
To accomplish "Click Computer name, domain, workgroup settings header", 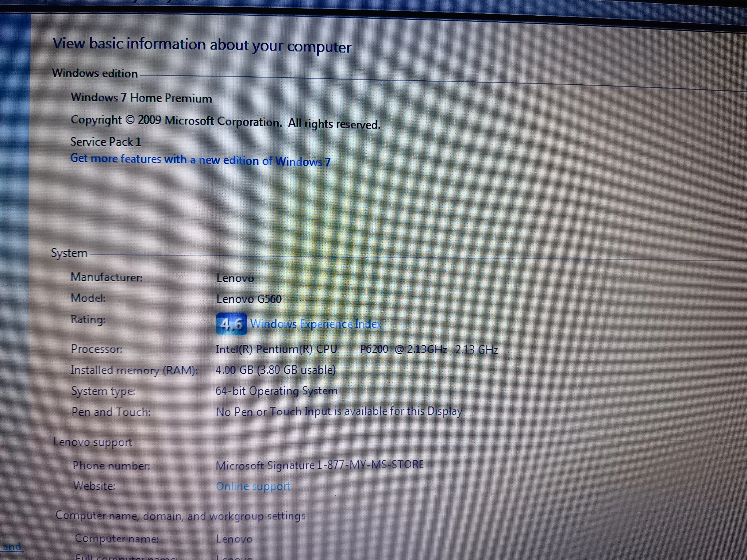I will click(180, 516).
